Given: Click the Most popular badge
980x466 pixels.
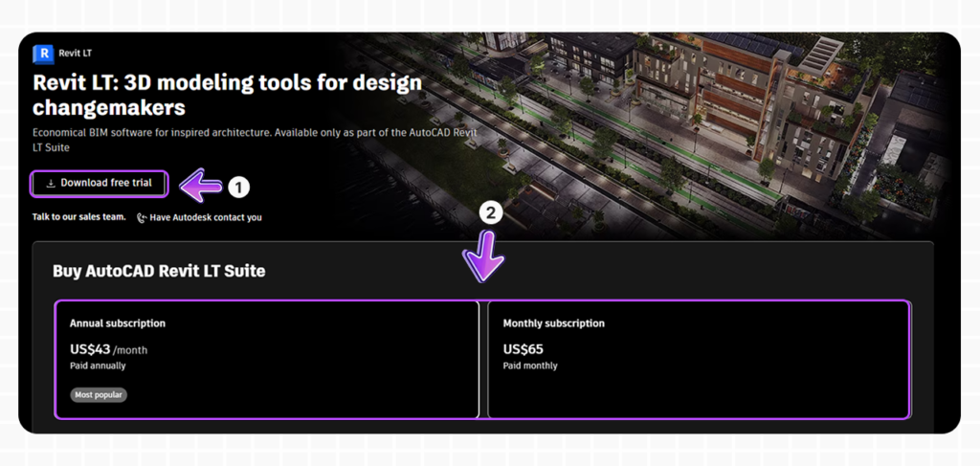Looking at the screenshot, I should [x=99, y=394].
